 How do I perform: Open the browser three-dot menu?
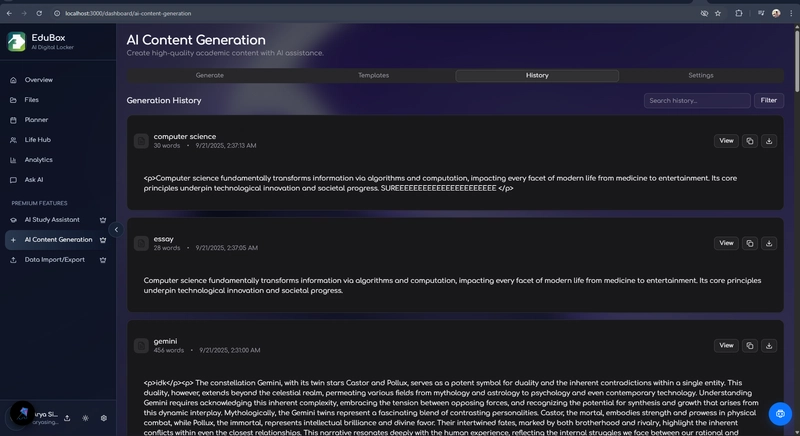tap(791, 14)
